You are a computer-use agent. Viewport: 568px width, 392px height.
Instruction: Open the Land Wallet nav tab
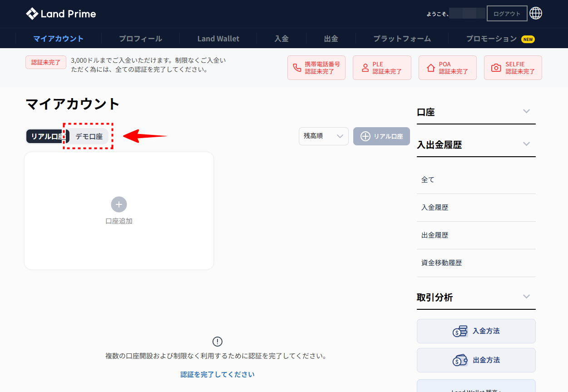[x=218, y=39]
